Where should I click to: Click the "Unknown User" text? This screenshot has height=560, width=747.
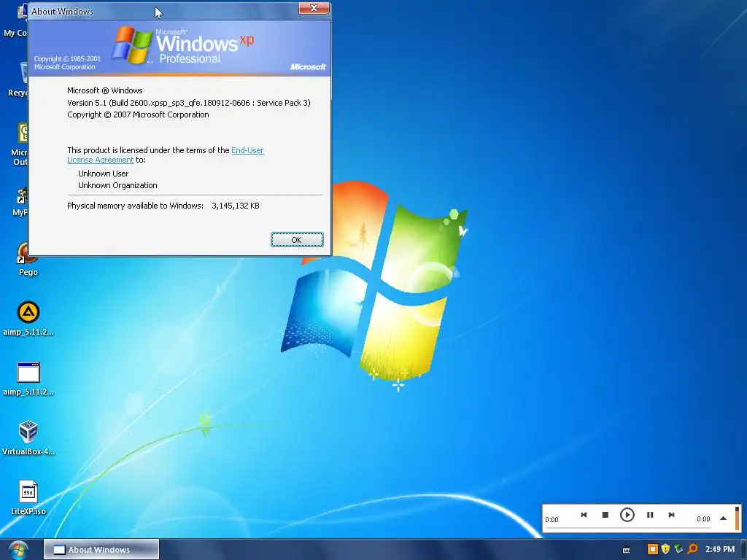pyautogui.click(x=103, y=174)
